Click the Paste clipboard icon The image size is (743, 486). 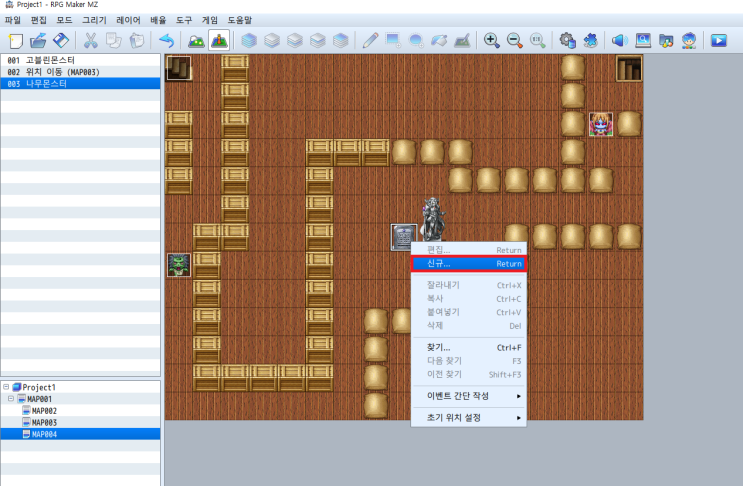(x=136, y=41)
